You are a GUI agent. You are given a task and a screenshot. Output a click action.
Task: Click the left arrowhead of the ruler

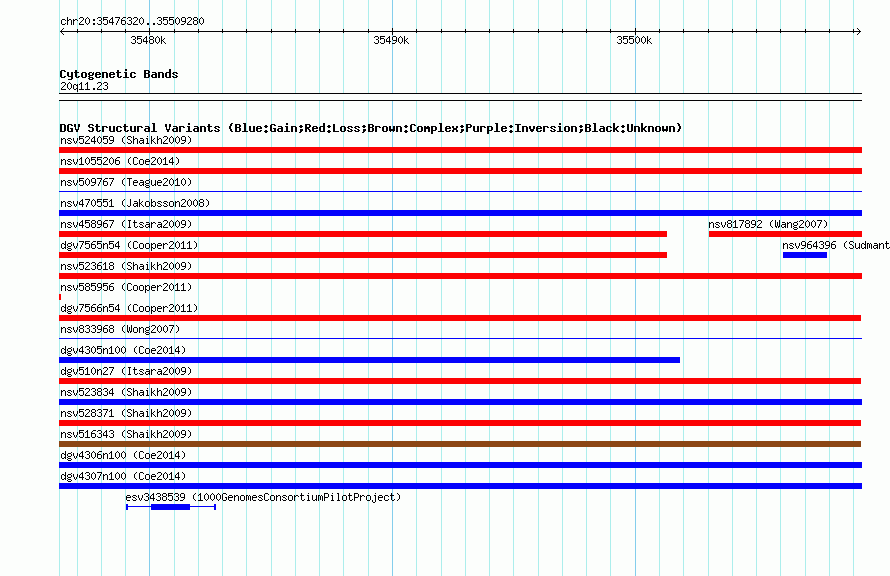click(62, 31)
